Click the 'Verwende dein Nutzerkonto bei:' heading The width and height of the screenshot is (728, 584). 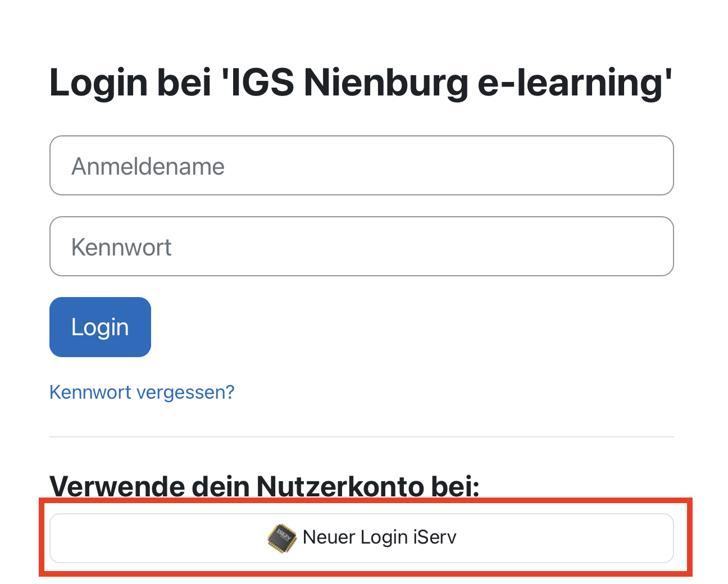[264, 486]
